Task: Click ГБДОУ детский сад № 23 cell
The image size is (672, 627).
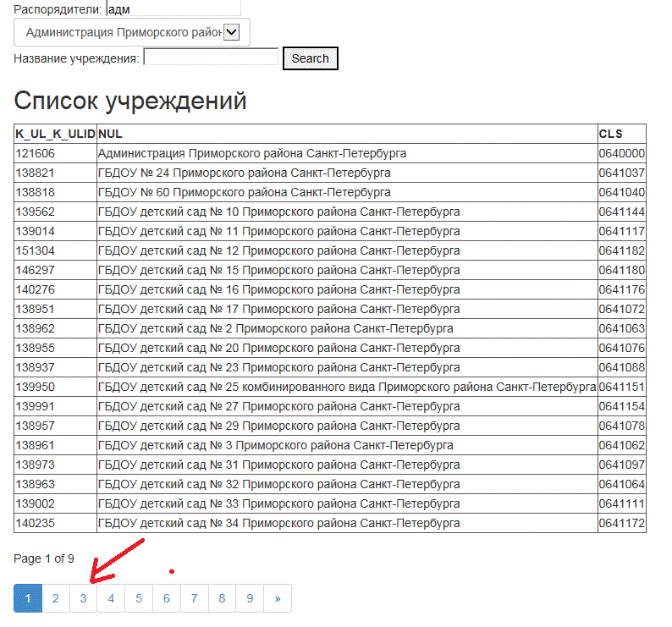Action: [x=347, y=367]
